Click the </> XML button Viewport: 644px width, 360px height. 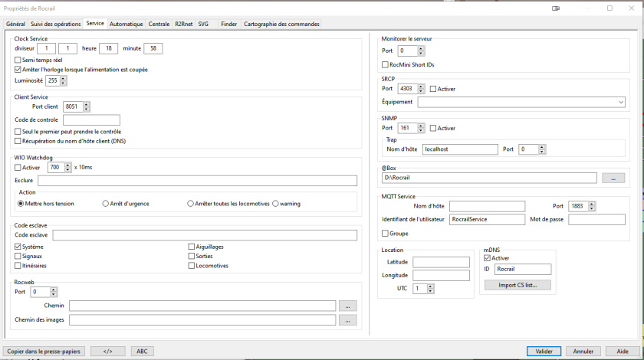pos(107,351)
